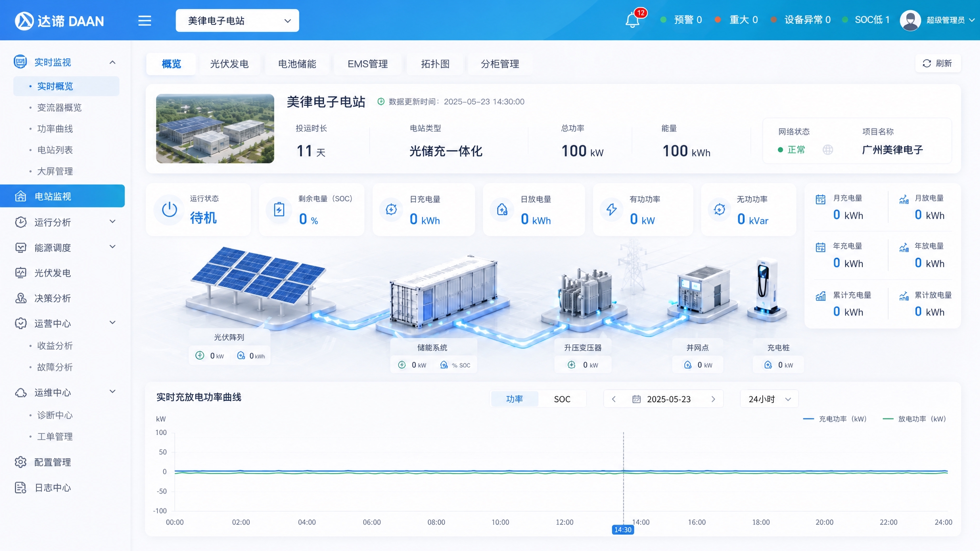Click the station aerial photo thumbnail
Image resolution: width=980 pixels, height=551 pixels.
coord(215,128)
